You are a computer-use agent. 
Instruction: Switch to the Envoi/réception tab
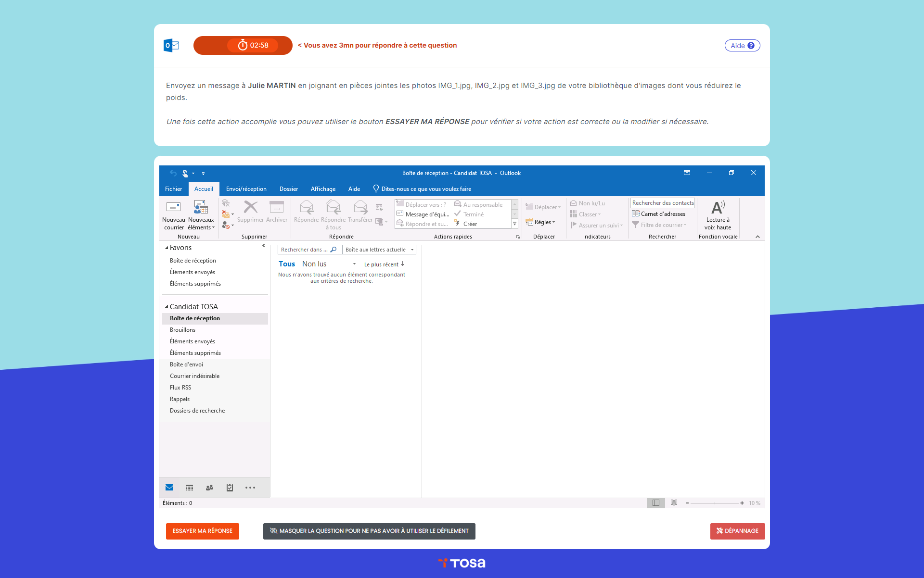246,189
